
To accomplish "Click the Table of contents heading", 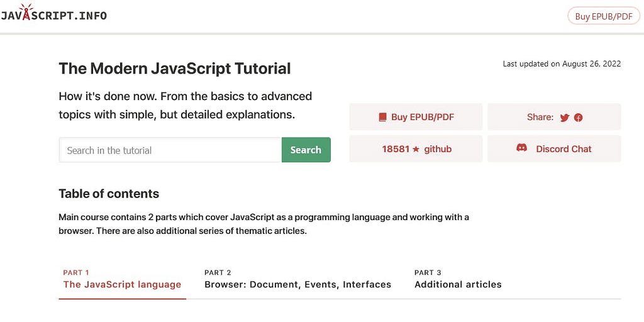I will pyautogui.click(x=109, y=194).
